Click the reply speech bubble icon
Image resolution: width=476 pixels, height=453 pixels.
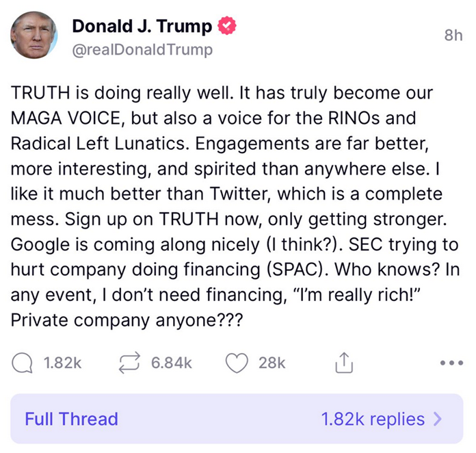(24, 363)
